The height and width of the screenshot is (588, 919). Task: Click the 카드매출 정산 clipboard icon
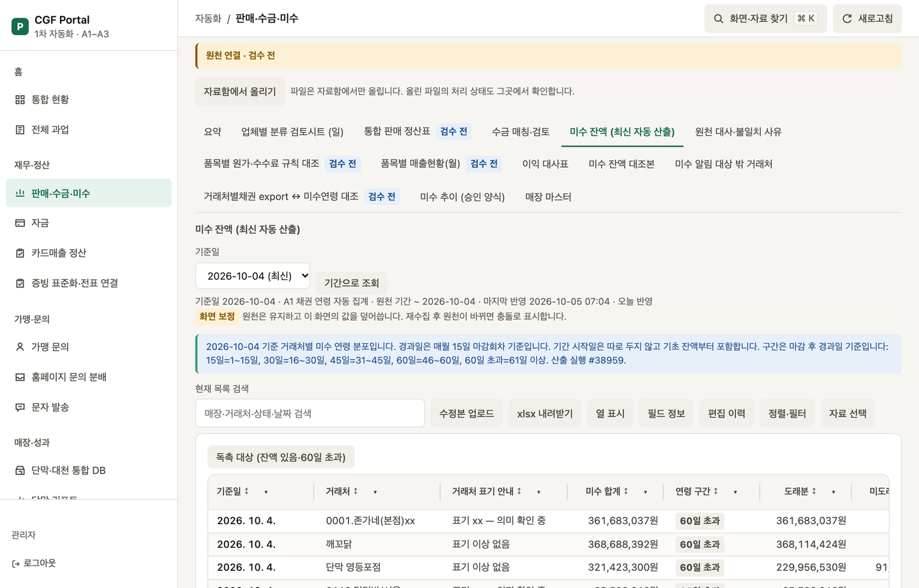(20, 253)
